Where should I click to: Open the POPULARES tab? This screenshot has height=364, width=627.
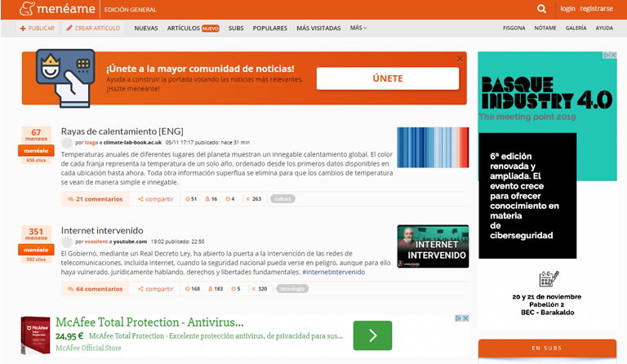coord(269,28)
